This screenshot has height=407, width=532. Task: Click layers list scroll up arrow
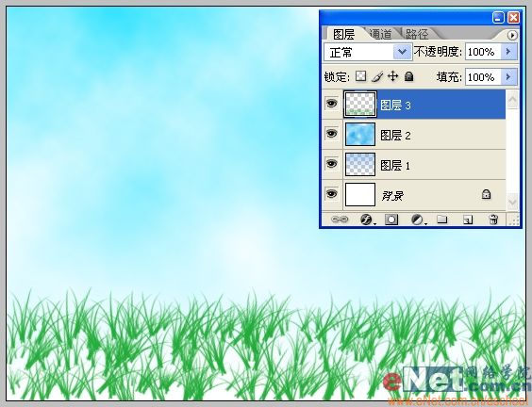pos(512,100)
